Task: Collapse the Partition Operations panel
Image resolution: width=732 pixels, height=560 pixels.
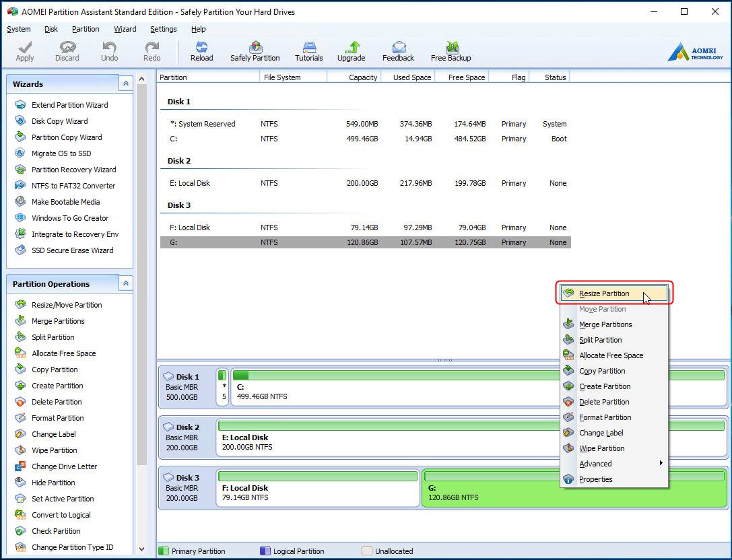Action: pos(125,283)
